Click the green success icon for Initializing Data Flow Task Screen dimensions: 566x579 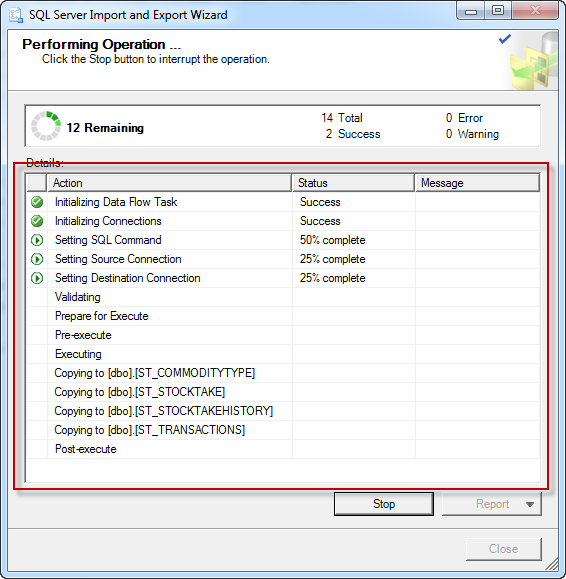pos(37,202)
